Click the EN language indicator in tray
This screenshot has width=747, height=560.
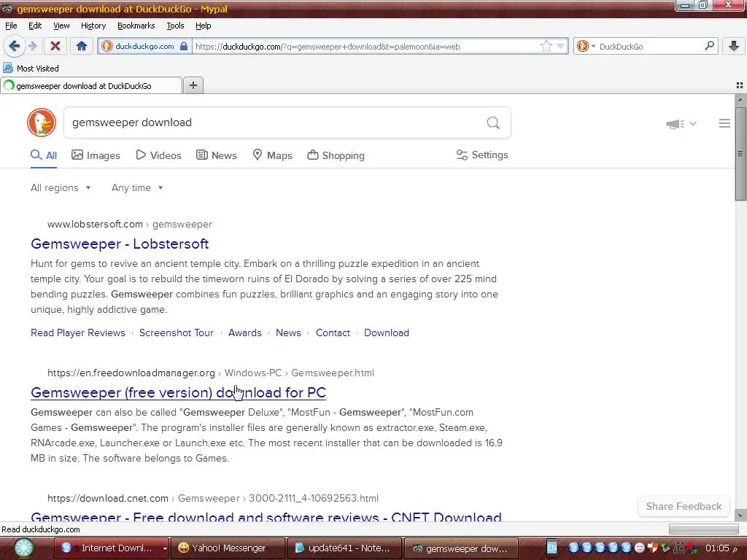pyautogui.click(x=551, y=548)
